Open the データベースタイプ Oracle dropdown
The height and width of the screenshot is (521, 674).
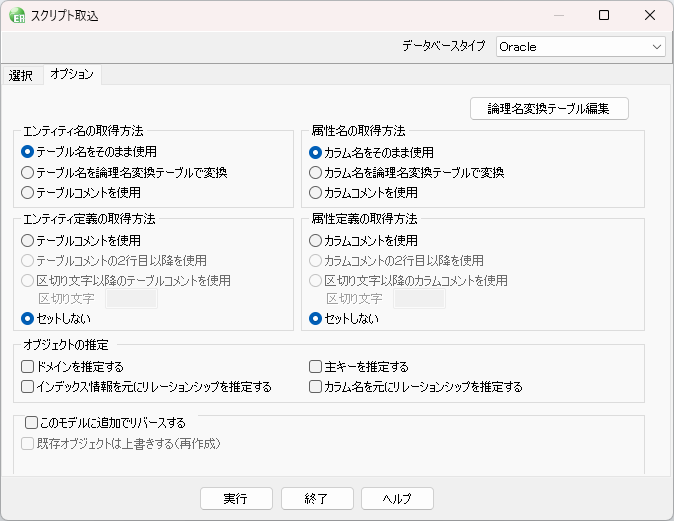[x=581, y=46]
